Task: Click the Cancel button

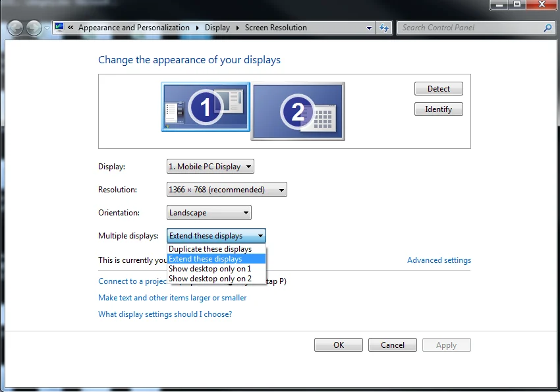Action: tap(393, 345)
